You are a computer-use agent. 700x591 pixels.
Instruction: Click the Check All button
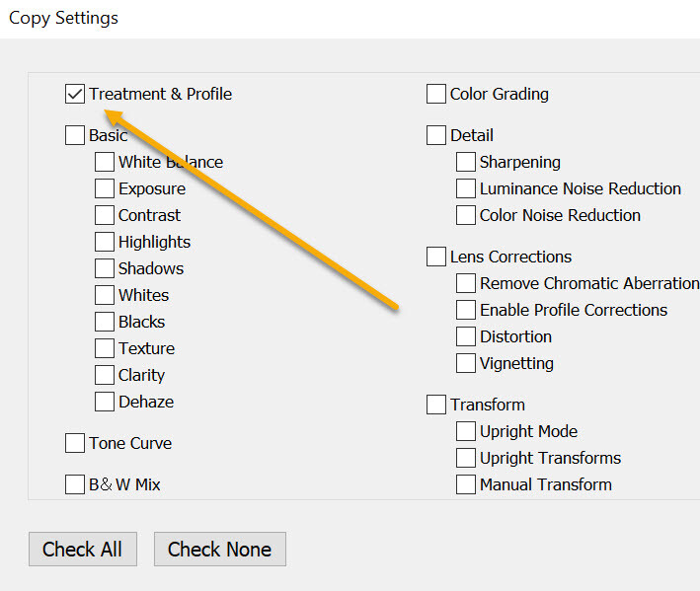[83, 550]
